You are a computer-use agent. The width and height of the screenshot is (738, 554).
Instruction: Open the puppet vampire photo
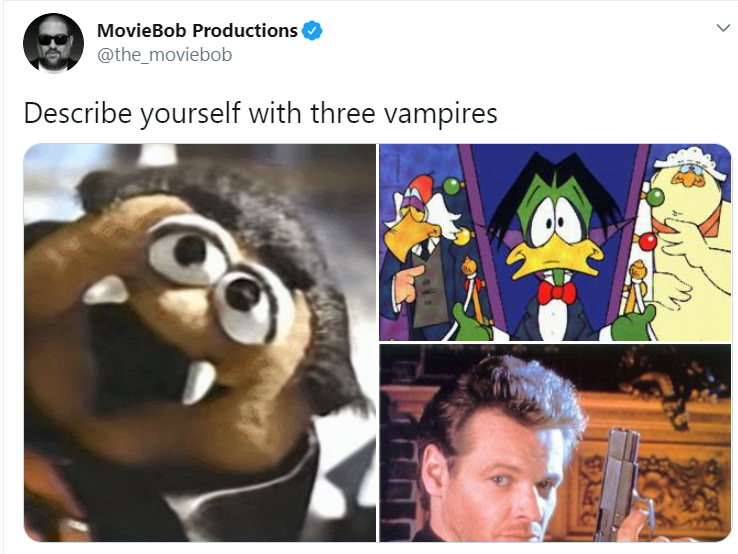(x=200, y=343)
